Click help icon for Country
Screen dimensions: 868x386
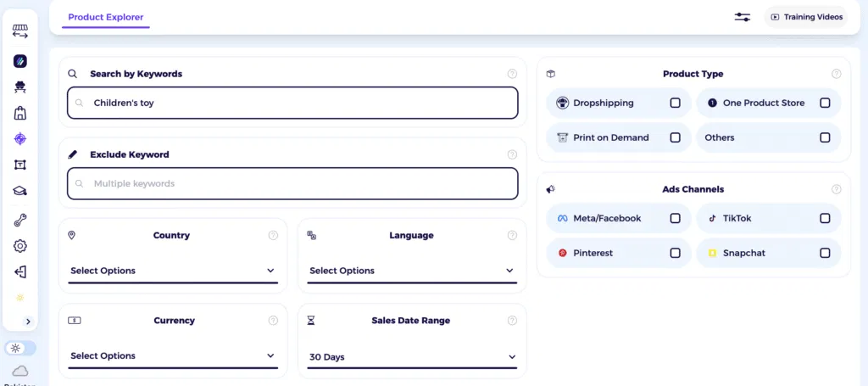pos(273,235)
